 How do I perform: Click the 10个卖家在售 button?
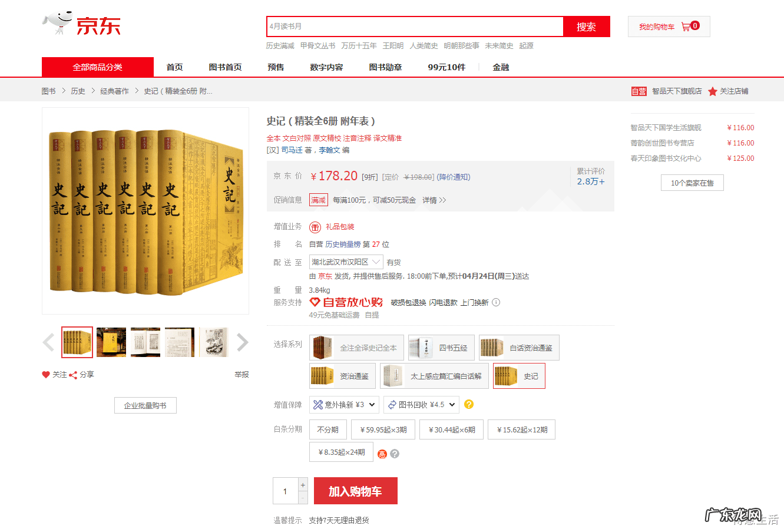tap(692, 183)
